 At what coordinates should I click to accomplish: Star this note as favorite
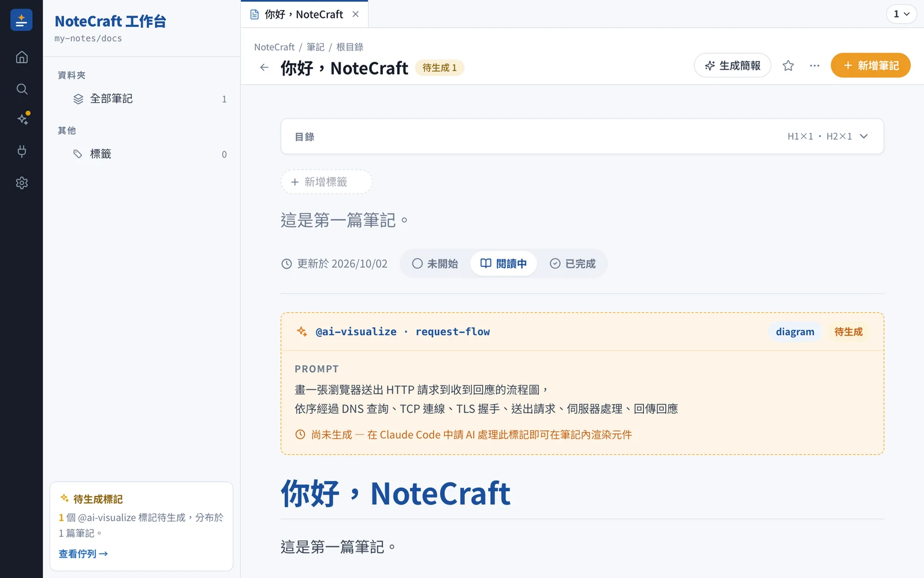click(x=788, y=66)
